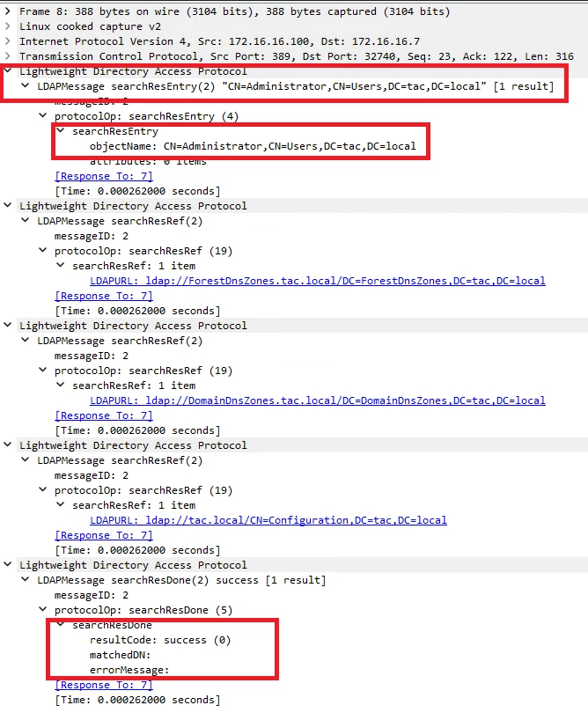Select the matchedDN: row

click(120, 655)
